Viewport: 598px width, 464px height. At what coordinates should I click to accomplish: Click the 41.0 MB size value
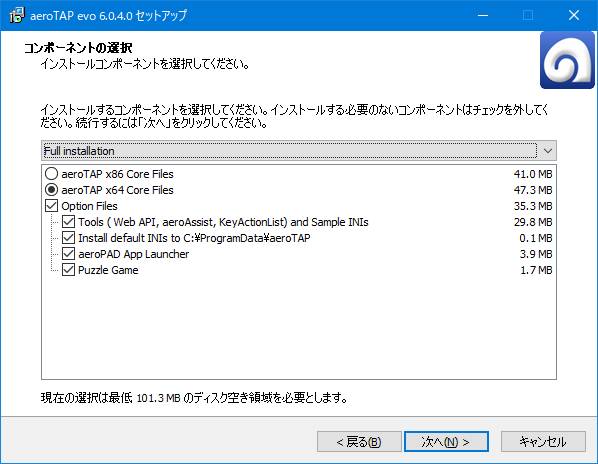[533, 174]
